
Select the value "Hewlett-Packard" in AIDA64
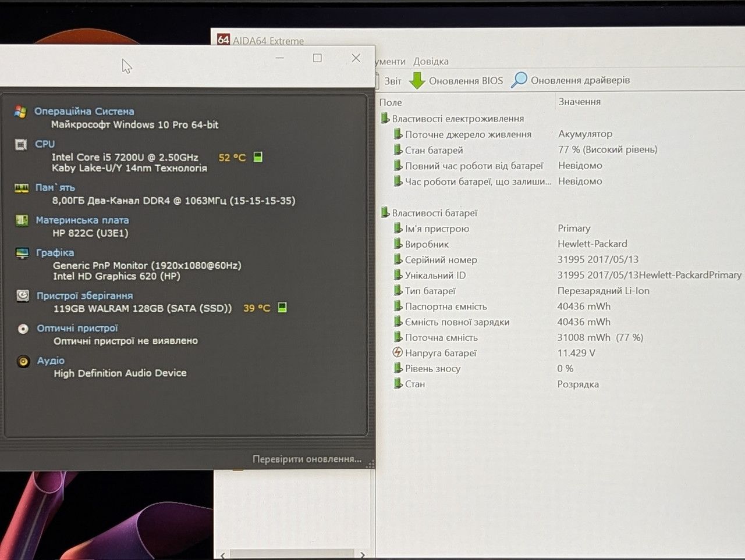click(x=593, y=244)
